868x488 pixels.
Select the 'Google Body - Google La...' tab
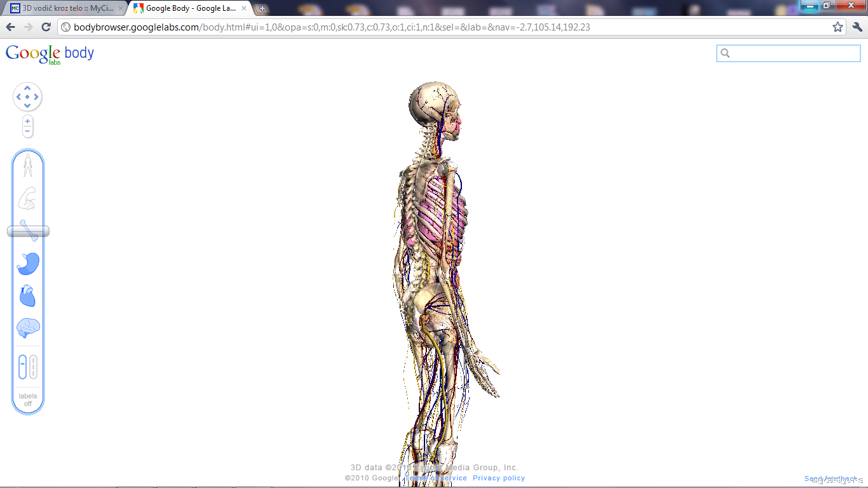(191, 8)
